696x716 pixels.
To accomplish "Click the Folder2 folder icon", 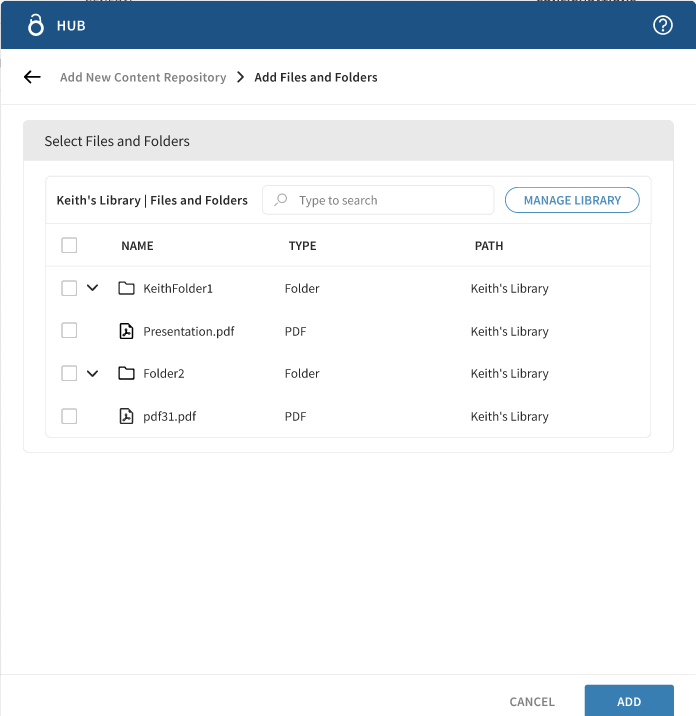I will click(126, 373).
